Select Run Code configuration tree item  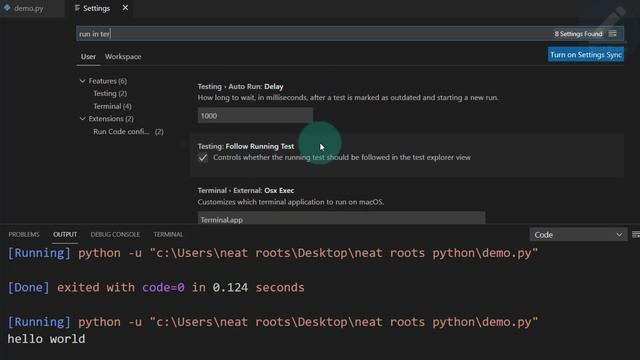(128, 131)
